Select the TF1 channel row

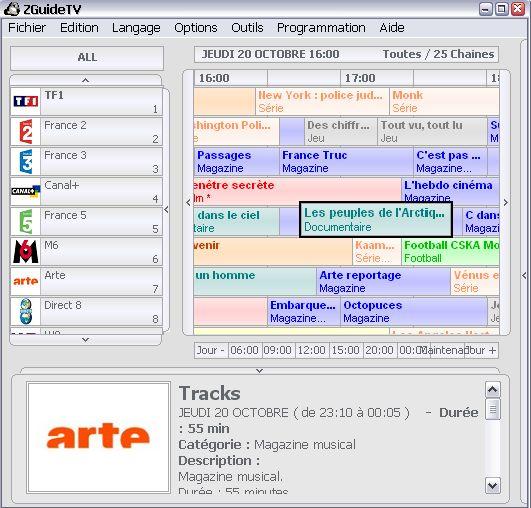pyautogui.click(x=87, y=101)
